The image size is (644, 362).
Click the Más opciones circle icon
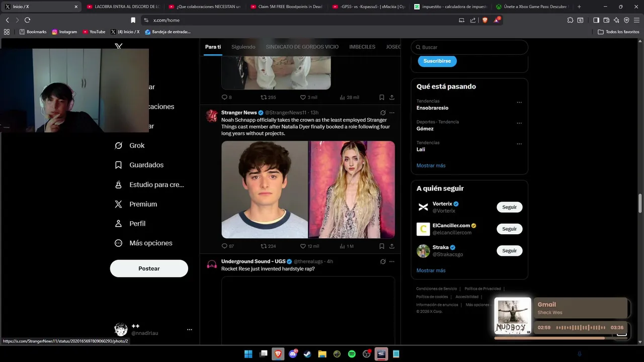coord(118,243)
